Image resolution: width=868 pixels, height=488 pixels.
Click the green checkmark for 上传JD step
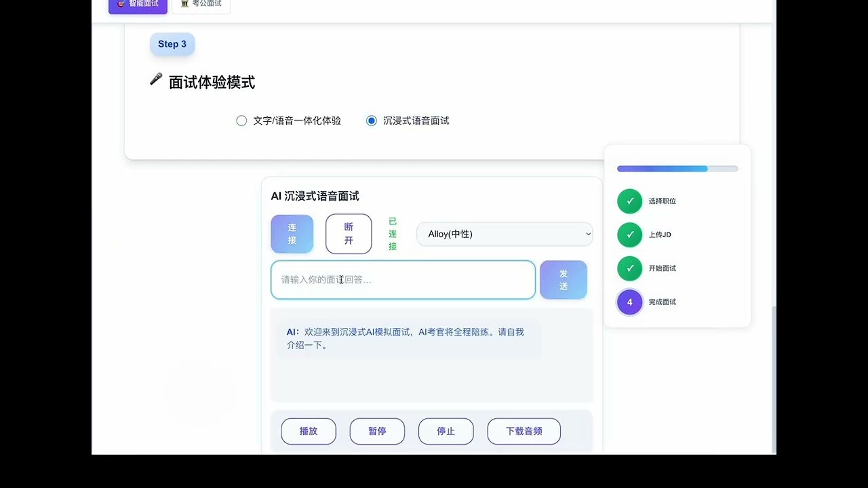tap(629, 235)
